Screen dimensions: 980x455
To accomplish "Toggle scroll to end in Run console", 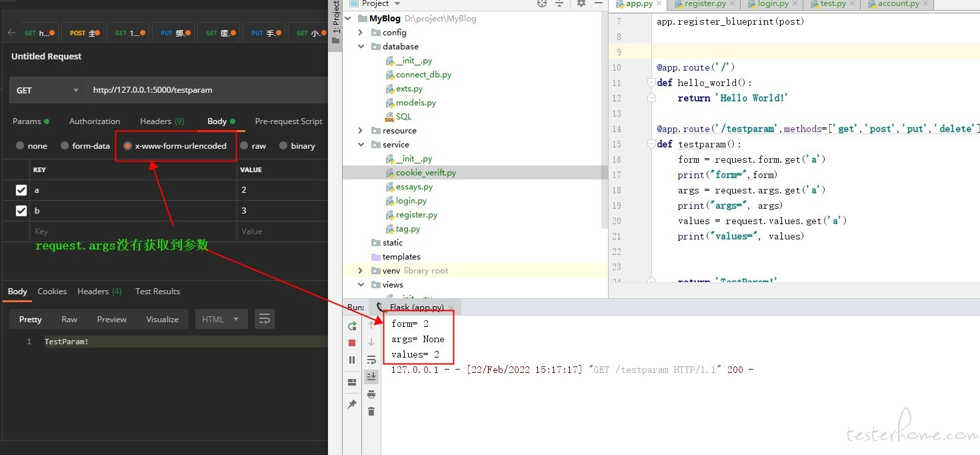I will point(371,377).
